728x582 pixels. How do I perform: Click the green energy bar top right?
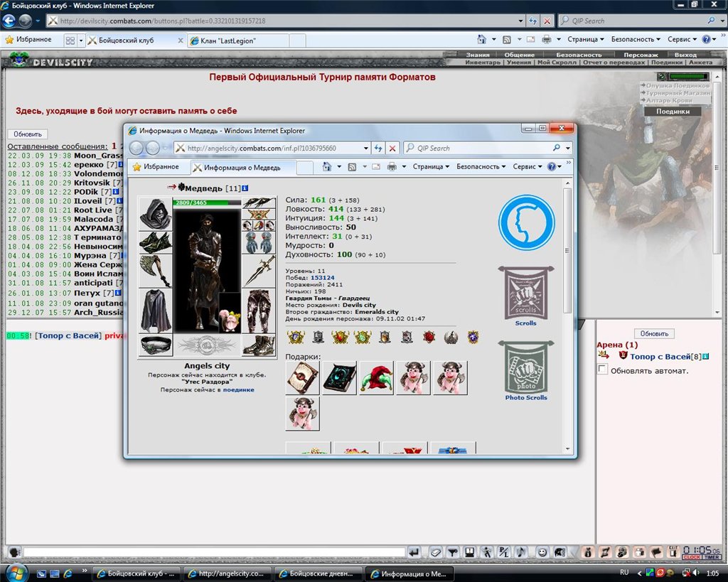click(x=688, y=77)
